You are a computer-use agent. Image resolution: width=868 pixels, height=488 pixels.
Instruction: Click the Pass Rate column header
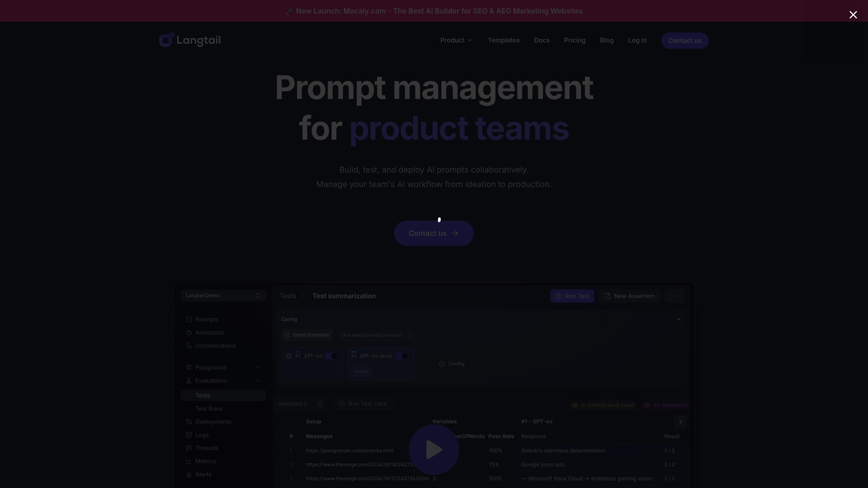coord(501,436)
